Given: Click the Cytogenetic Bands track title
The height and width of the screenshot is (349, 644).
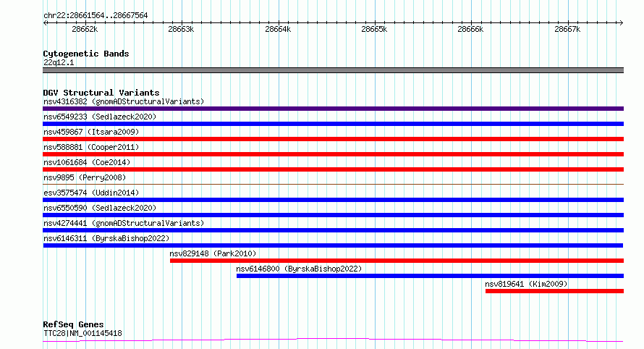Looking at the screenshot, I should 86,54.
